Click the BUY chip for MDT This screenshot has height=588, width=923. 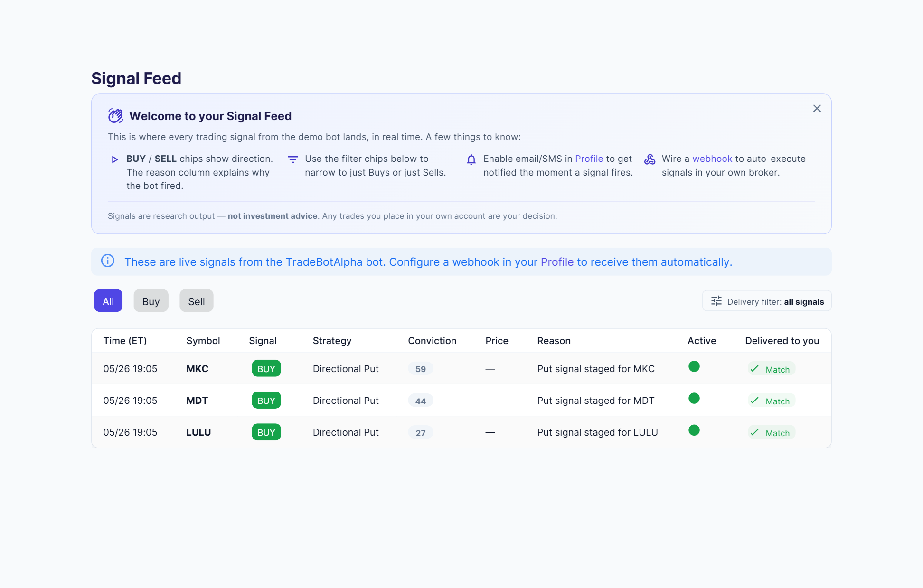click(x=266, y=401)
